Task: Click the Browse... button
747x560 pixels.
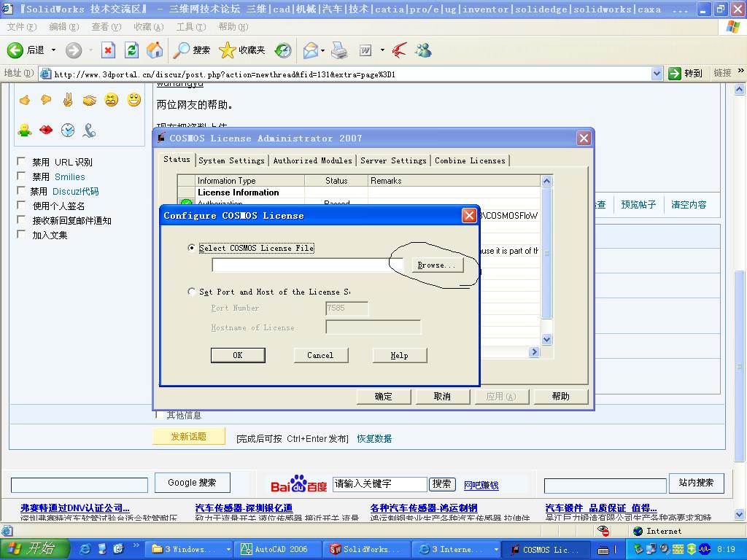Action: pyautogui.click(x=437, y=265)
